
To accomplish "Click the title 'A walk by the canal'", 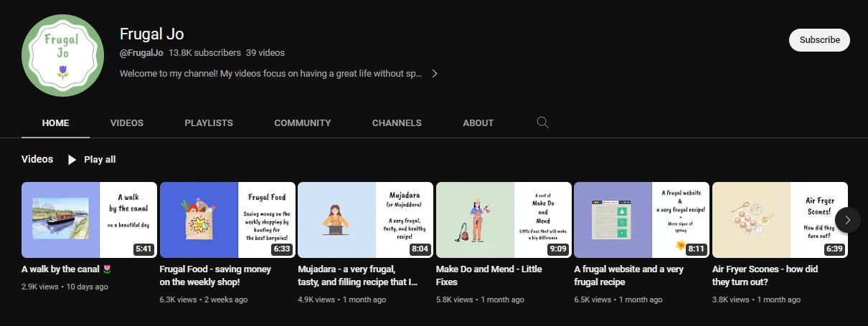I will click(66, 269).
